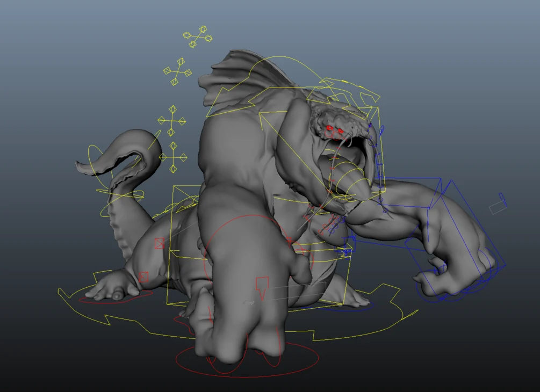Viewport: 540px width, 392px height.
Task: Select the highest yellow cross-shaped rig control
Action: pyautogui.click(x=198, y=37)
